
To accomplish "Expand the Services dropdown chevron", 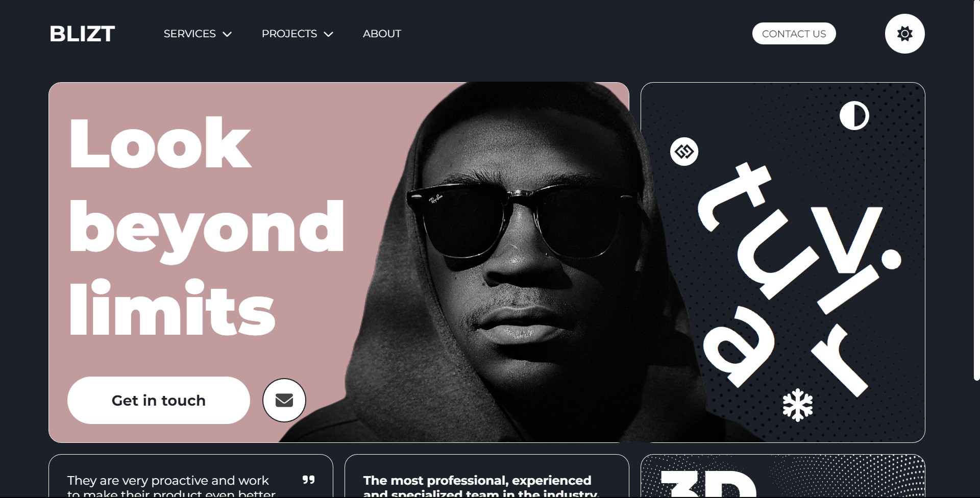I will pyautogui.click(x=227, y=34).
